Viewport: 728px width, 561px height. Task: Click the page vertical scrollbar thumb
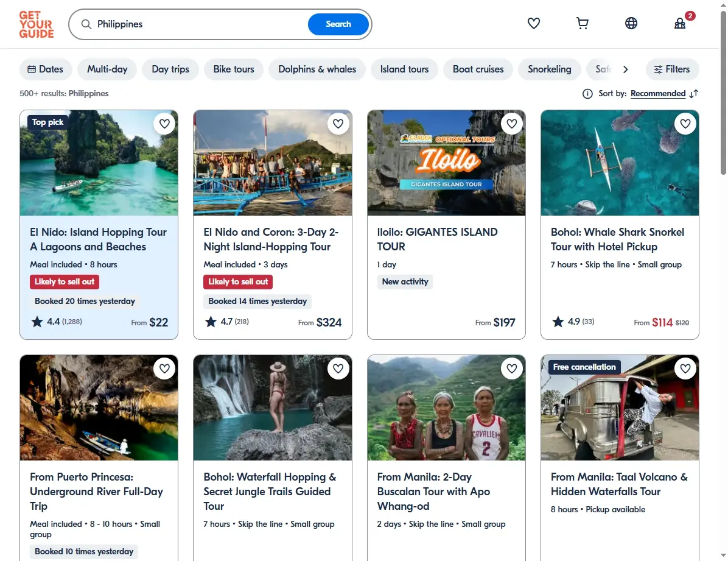coord(723,93)
